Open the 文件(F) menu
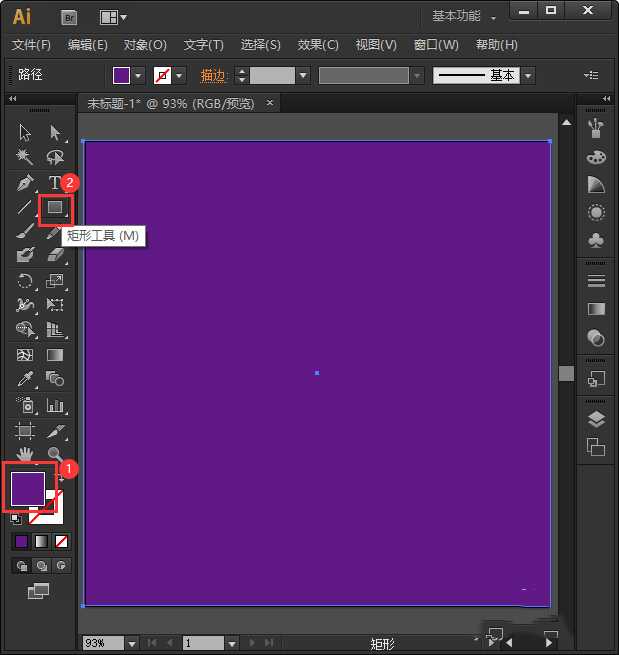 [31, 45]
